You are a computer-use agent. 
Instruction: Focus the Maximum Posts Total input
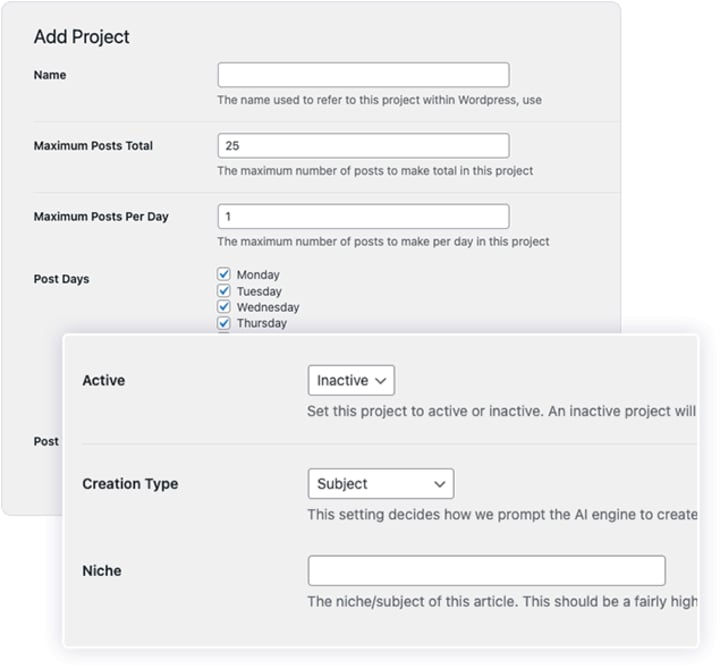coord(363,146)
